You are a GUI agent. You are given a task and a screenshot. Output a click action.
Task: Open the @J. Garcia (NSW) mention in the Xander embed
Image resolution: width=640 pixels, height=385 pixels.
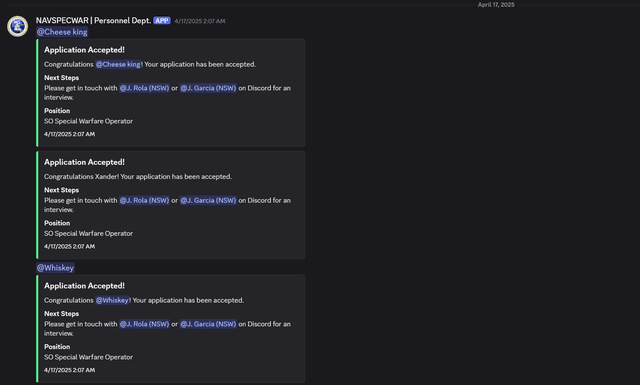click(x=208, y=200)
